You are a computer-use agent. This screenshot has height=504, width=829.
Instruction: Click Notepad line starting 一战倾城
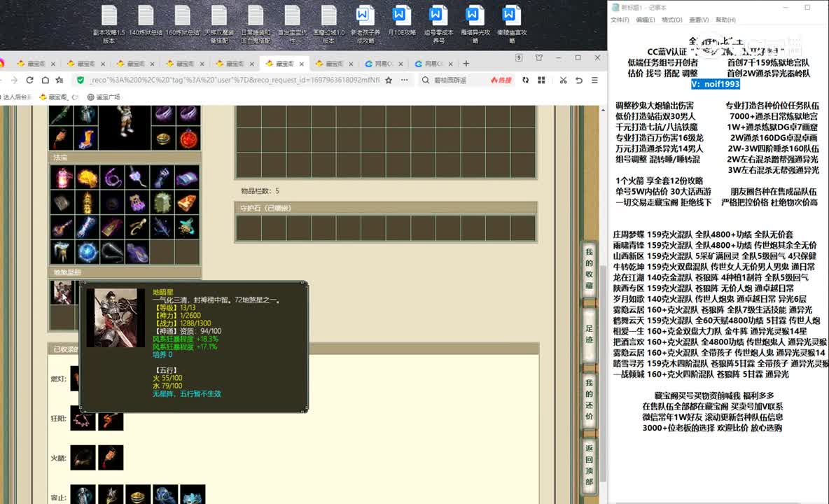(701, 374)
